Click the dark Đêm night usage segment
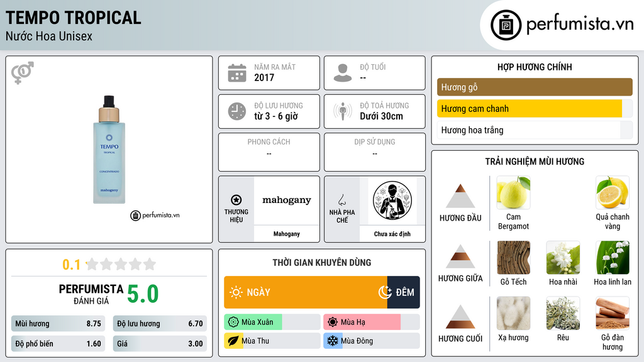This screenshot has height=362, width=644. [x=403, y=292]
